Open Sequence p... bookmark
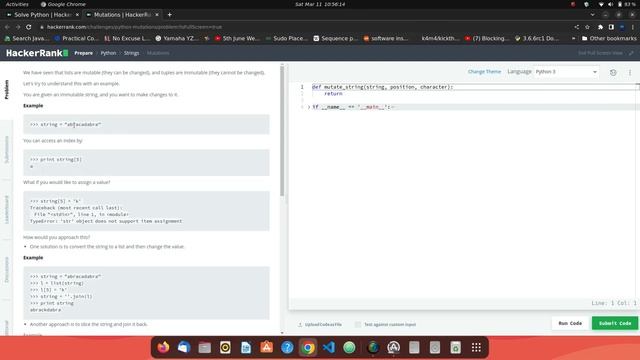The width and height of the screenshot is (640, 360). [x=336, y=38]
